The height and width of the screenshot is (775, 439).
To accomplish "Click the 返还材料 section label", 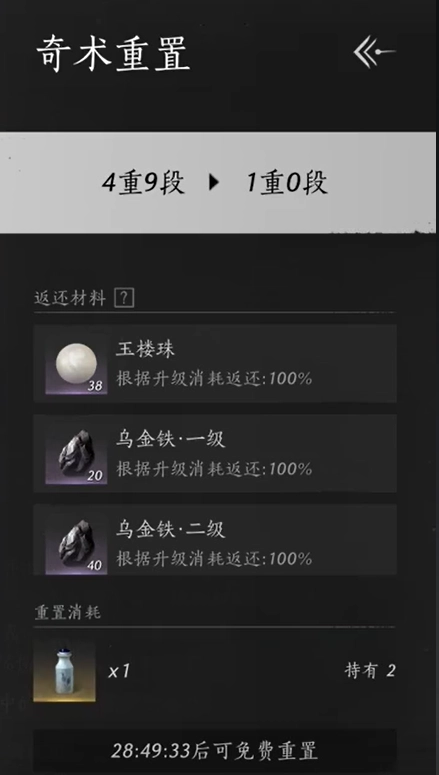I will 70,298.
